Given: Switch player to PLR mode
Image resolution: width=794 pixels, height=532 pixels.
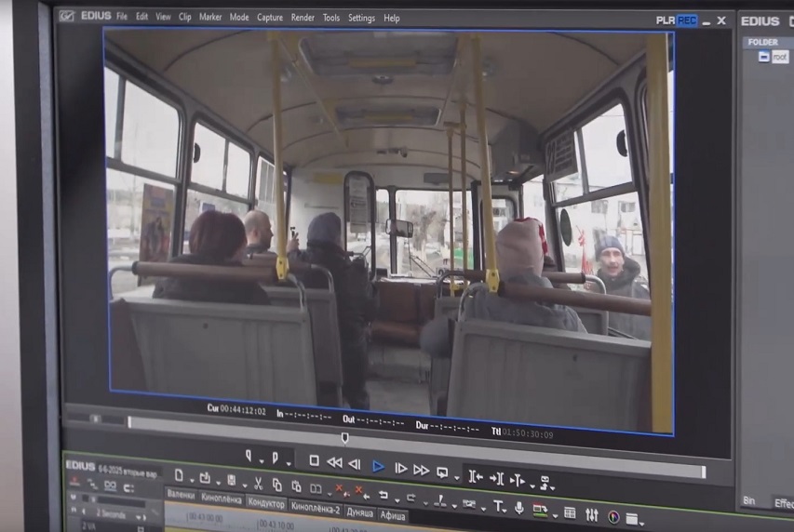Looking at the screenshot, I should (666, 20).
